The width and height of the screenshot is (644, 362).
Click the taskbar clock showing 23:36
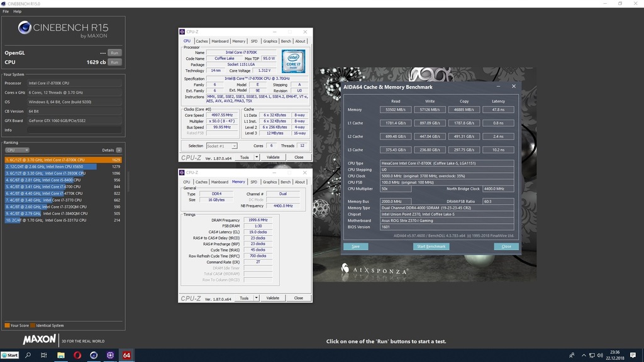[x=615, y=355]
